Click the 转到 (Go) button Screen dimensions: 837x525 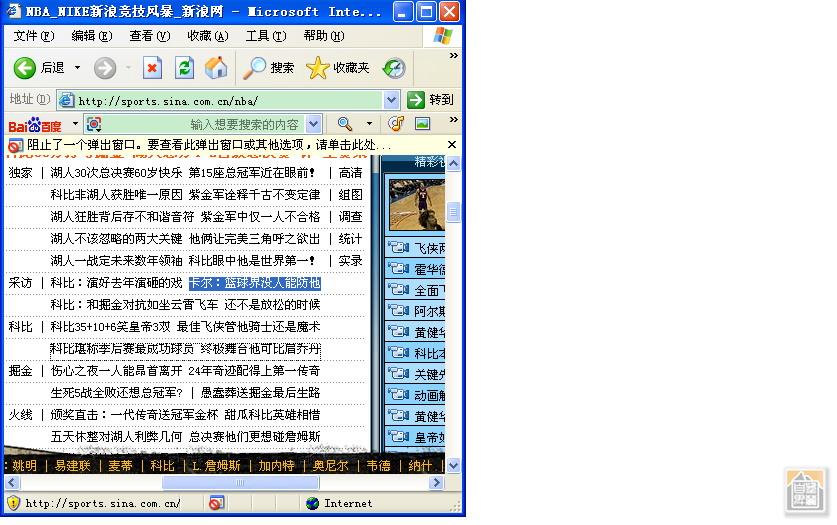[430, 100]
